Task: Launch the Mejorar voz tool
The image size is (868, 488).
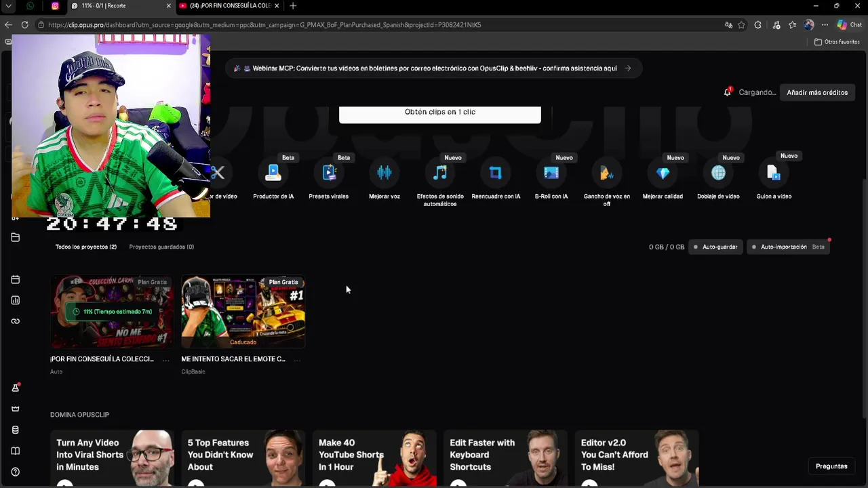Action: coord(384,174)
